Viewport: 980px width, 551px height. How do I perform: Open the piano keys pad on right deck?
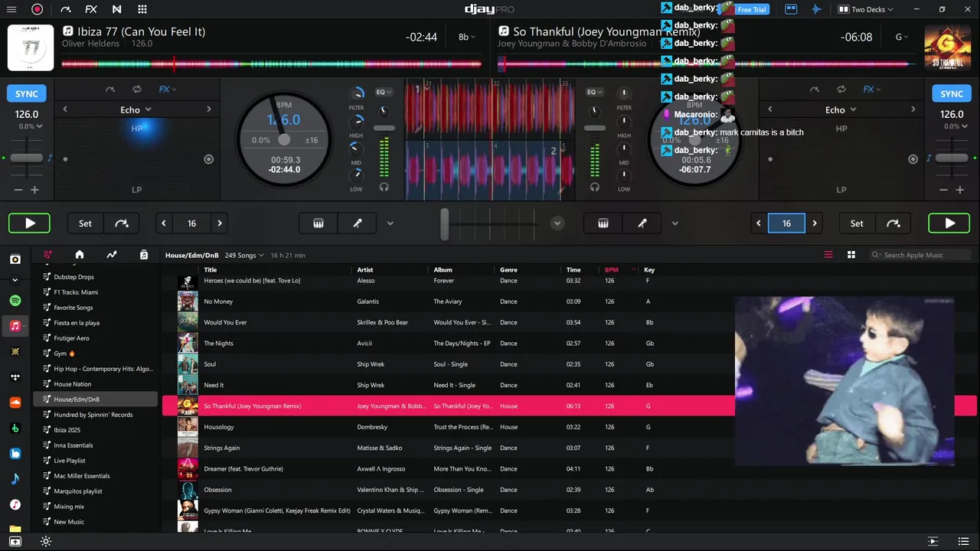pyautogui.click(x=603, y=223)
